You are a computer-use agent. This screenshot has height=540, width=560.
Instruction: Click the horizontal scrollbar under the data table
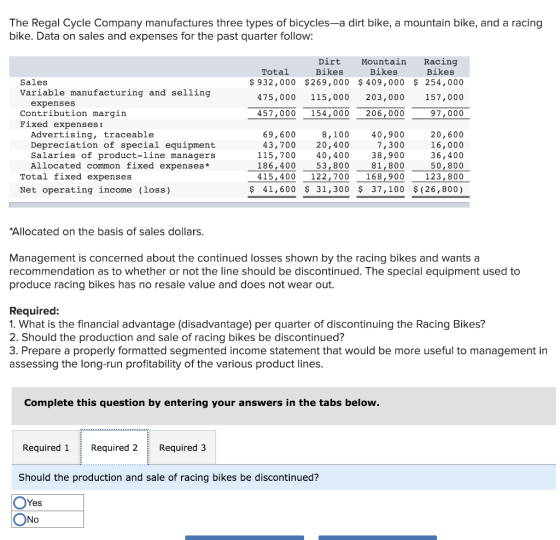pyautogui.click(x=239, y=205)
